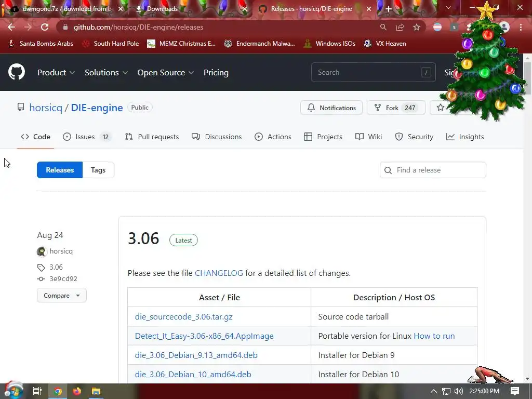Open the 3.06 release title
Image resolution: width=532 pixels, height=399 pixels.
click(143, 238)
